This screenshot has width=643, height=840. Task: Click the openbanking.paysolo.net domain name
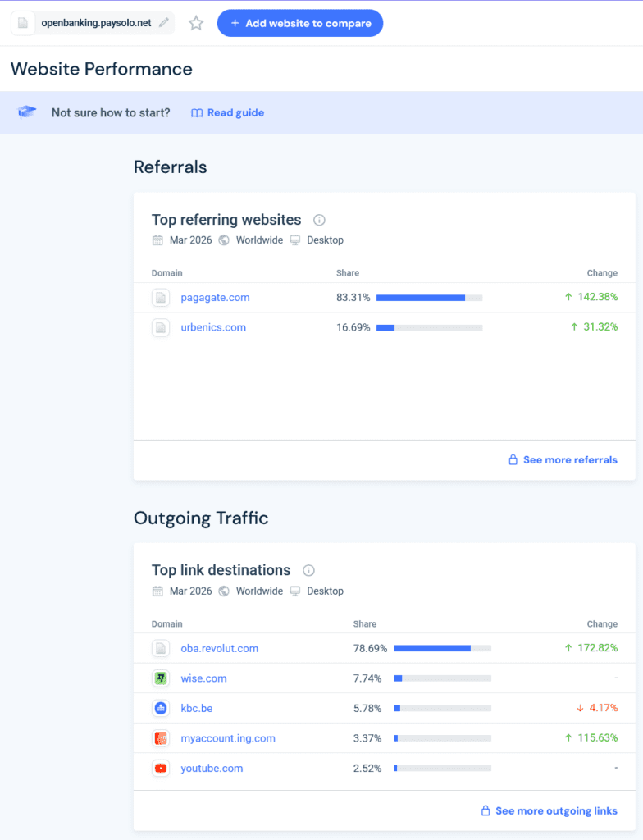coord(97,23)
